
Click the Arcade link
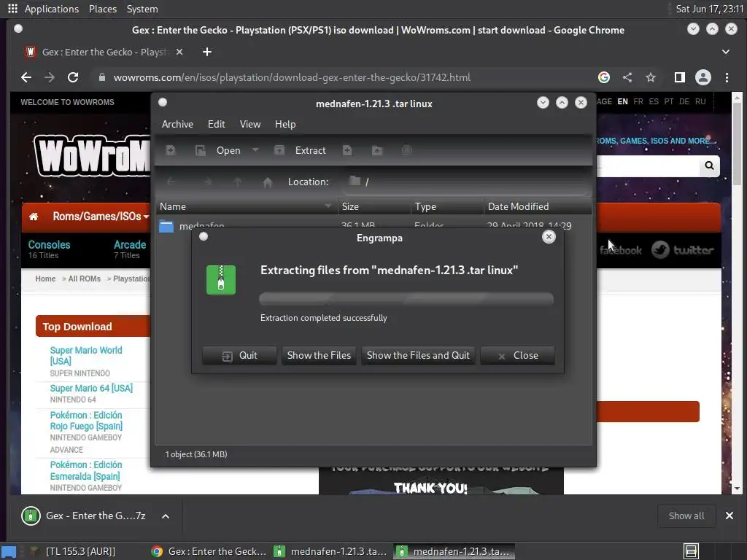point(130,245)
